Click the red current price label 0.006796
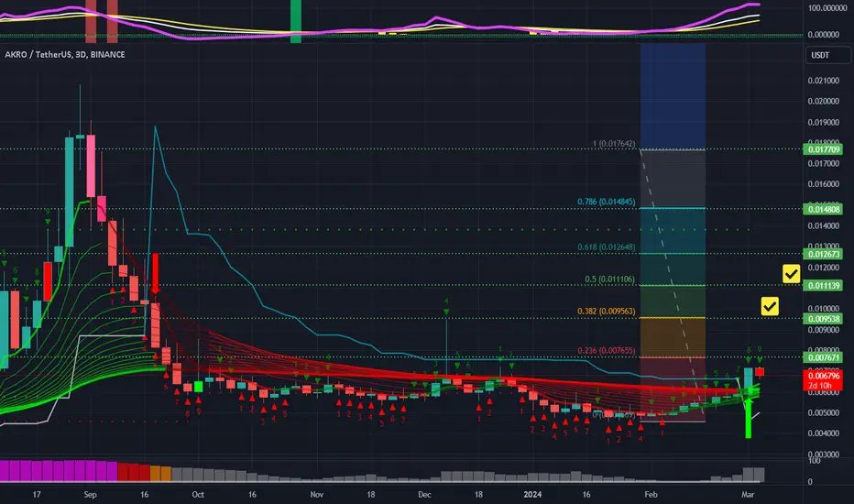 click(822, 376)
